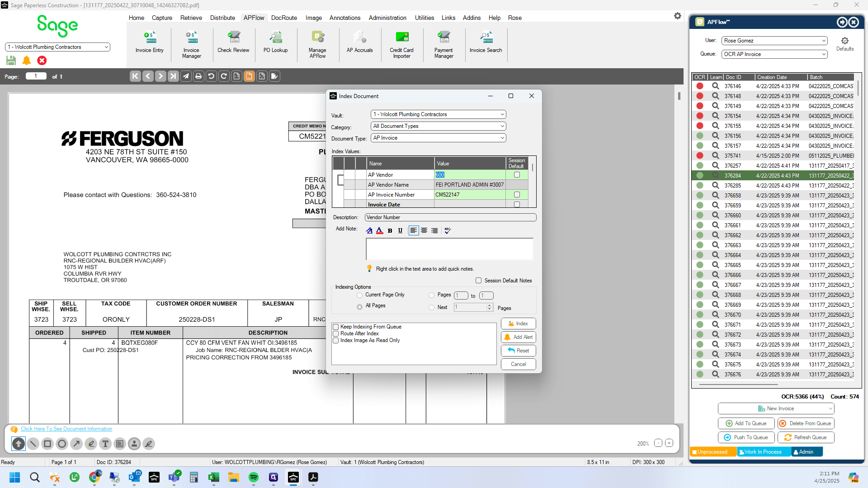Open the Retrieve menu
This screenshot has width=868, height=488.
[x=191, y=18]
